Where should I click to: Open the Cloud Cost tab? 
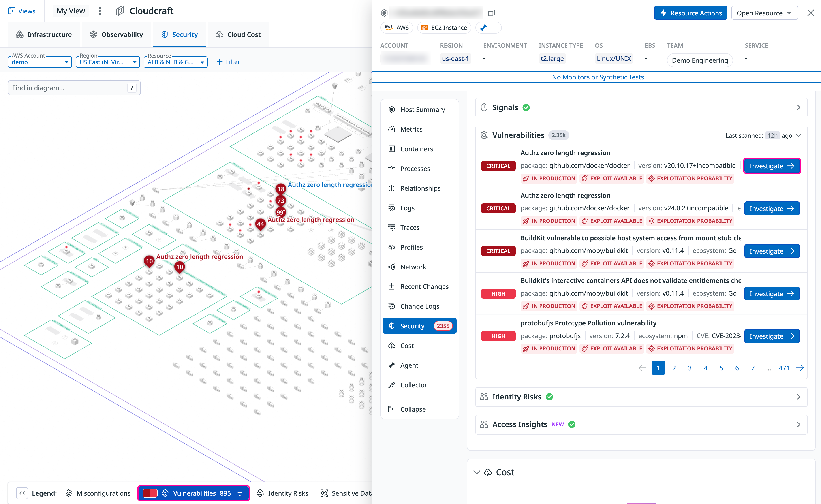tap(238, 35)
